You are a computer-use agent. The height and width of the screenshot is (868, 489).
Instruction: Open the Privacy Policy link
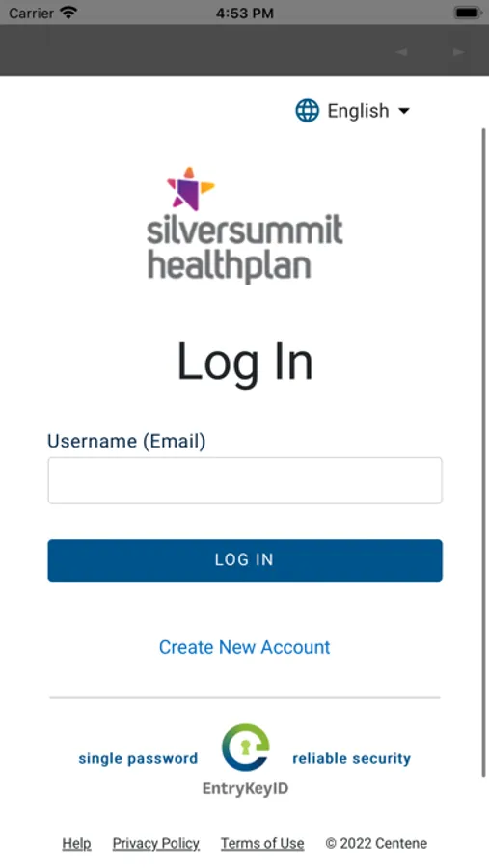(155, 843)
